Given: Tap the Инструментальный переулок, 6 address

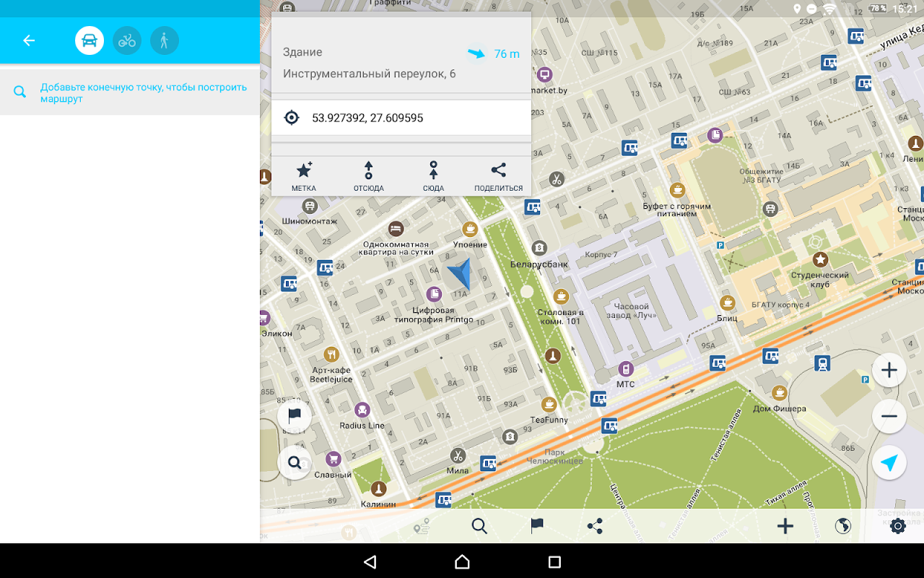Looking at the screenshot, I should 370,74.
